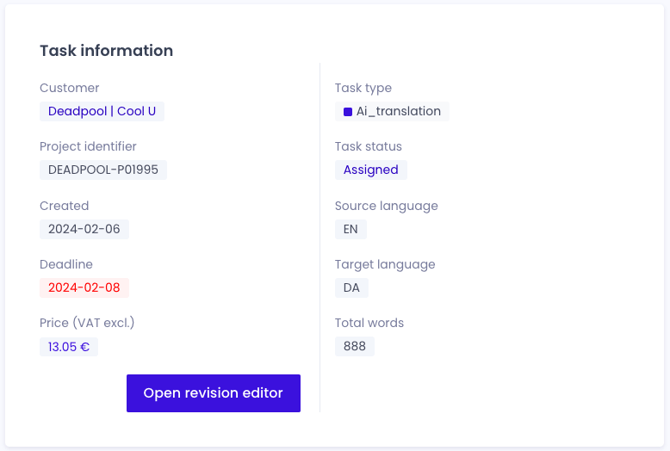Click the Task status label
The image size is (670, 451).
click(368, 146)
